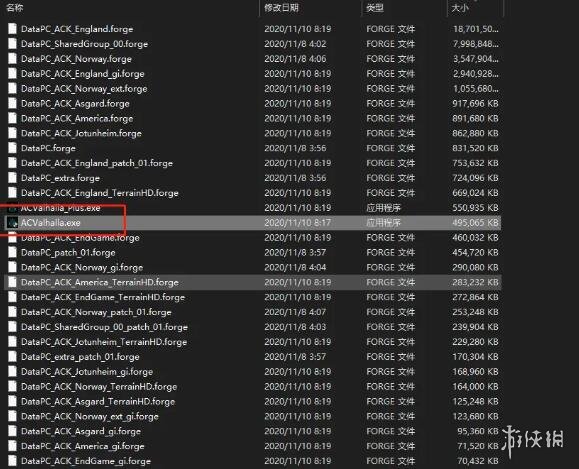579x469 pixels.
Task: Select file name DataPC_ACK_England_patch_01.forge
Action: pos(97,163)
